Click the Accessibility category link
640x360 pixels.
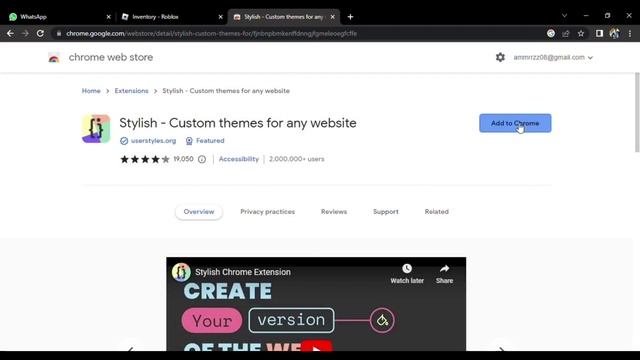point(239,159)
